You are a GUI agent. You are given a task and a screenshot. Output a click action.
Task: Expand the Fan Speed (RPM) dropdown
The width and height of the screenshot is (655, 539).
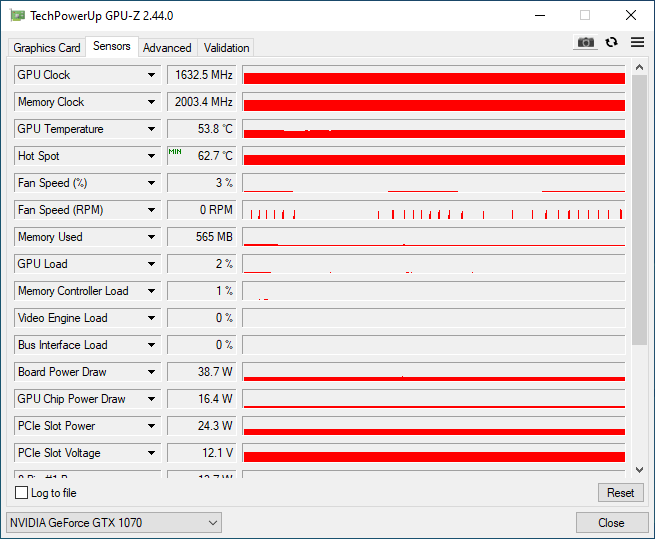pos(152,210)
